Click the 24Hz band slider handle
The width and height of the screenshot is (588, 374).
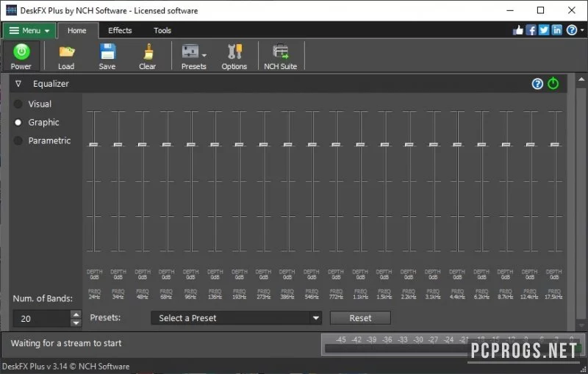coord(94,144)
